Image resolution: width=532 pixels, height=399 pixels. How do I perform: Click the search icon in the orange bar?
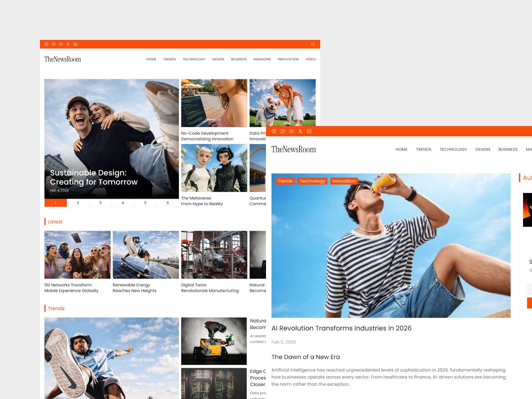313,44
